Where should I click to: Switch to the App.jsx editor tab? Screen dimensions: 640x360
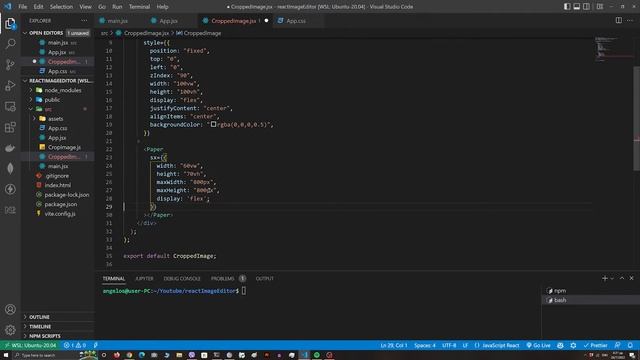click(168, 20)
